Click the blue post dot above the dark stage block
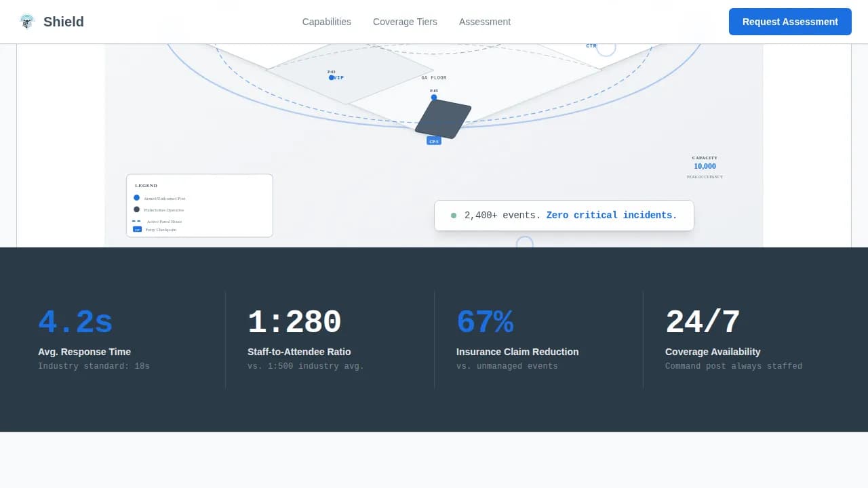Image resolution: width=868 pixels, height=488 pixels. click(x=434, y=98)
